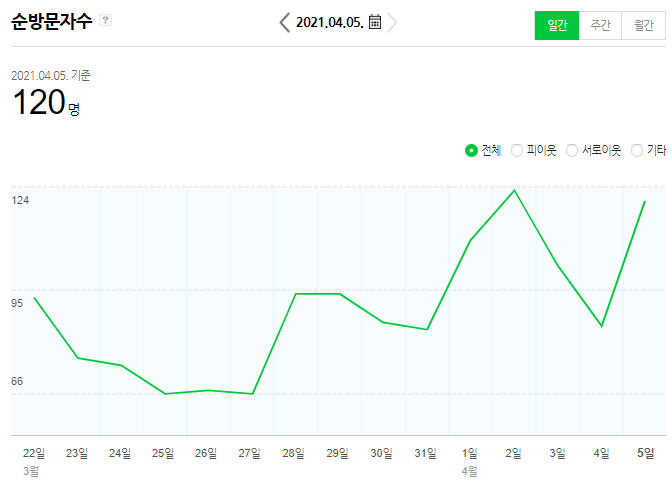Click the 2일 x-axis label
Screen dimensions: 672x487
(x=513, y=453)
